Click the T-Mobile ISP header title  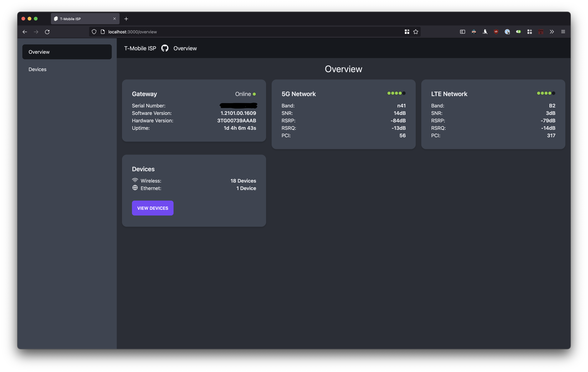[140, 48]
